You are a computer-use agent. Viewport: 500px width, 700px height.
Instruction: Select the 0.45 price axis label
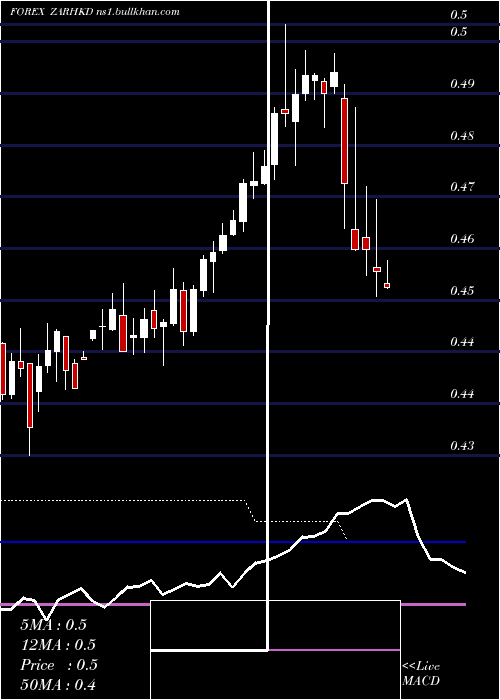tap(462, 291)
